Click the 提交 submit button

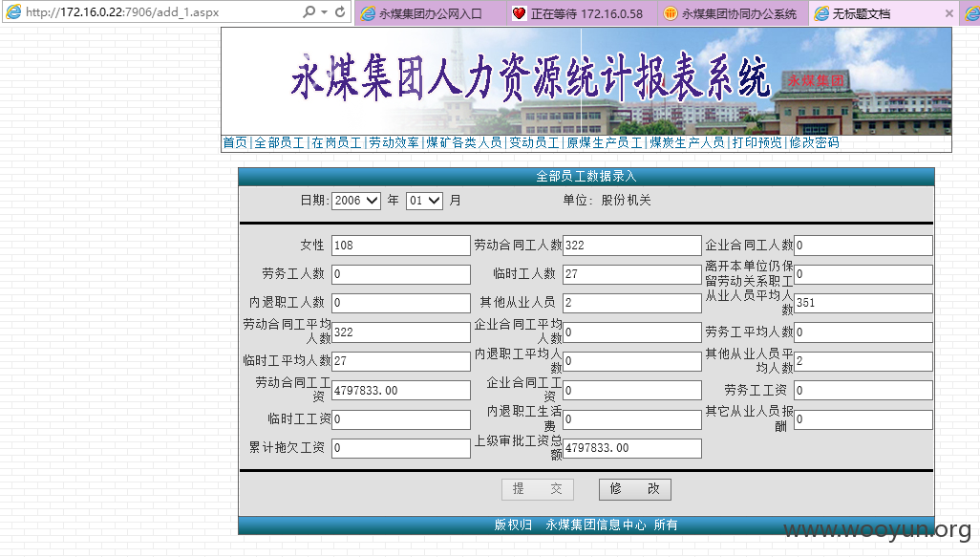click(538, 489)
